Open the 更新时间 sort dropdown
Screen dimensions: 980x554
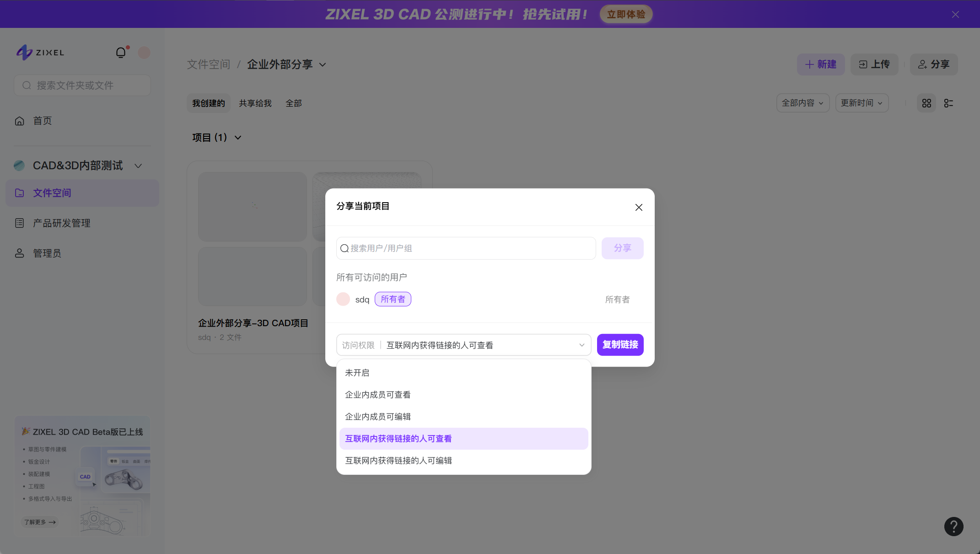pyautogui.click(x=862, y=103)
